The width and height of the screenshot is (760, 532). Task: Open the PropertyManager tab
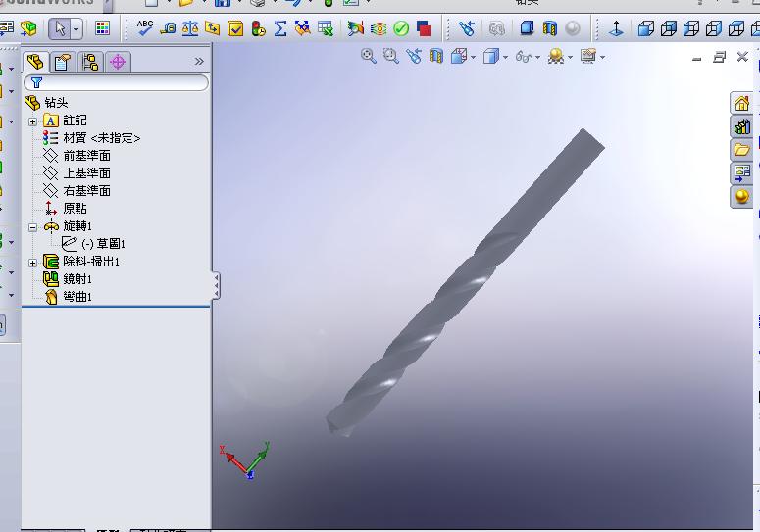coord(63,62)
